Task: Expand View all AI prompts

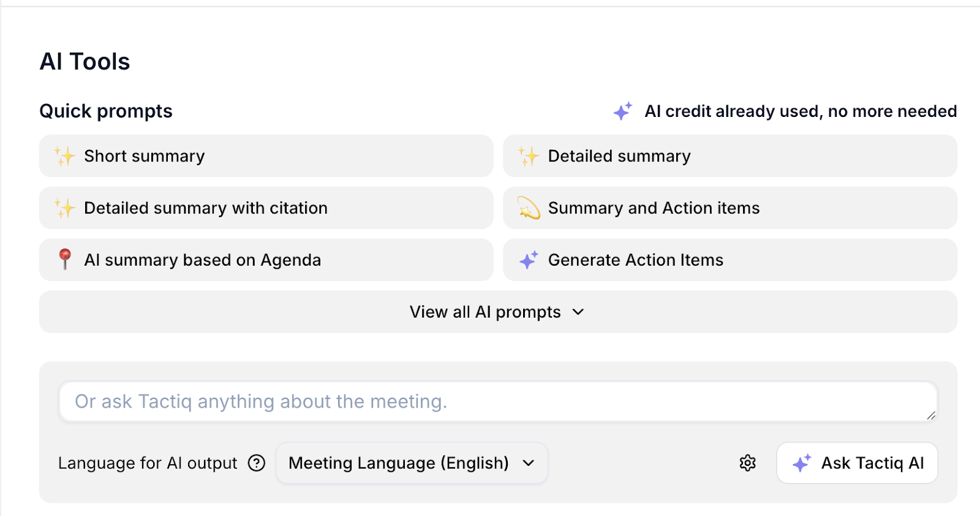Action: 485,312
